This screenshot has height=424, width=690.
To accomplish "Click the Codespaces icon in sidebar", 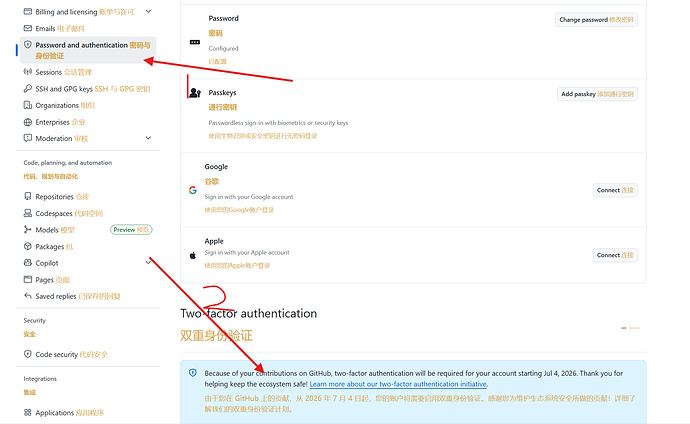I will click(x=28, y=213).
